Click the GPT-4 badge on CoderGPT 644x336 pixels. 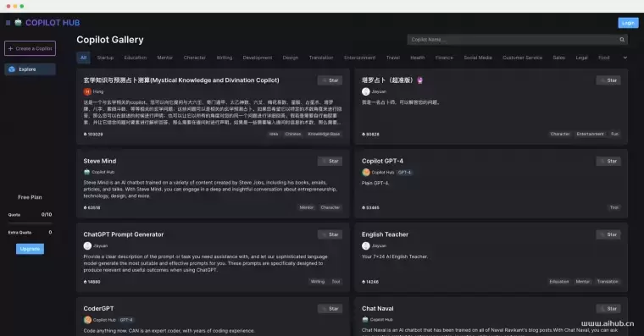[x=126, y=320]
